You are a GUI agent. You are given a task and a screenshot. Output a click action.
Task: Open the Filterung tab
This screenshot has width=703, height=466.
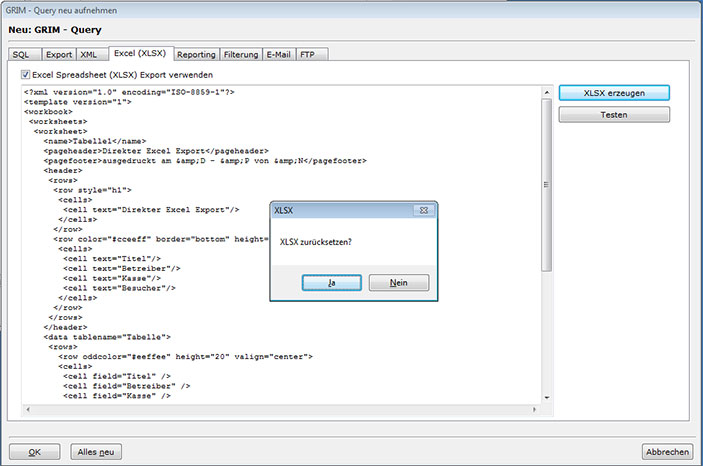241,54
